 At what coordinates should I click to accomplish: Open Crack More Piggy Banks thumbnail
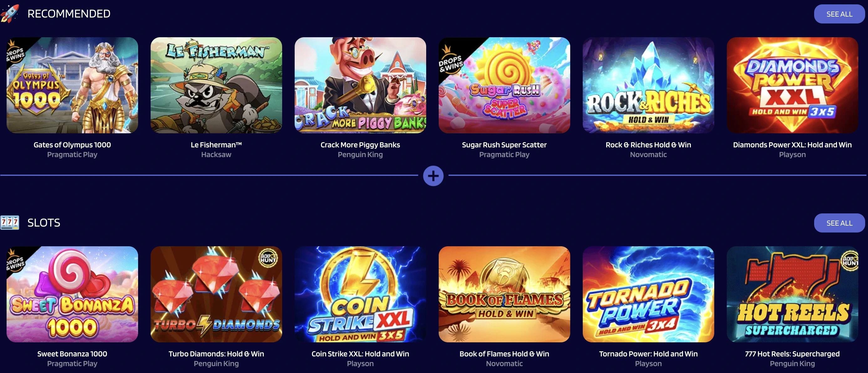coord(360,85)
